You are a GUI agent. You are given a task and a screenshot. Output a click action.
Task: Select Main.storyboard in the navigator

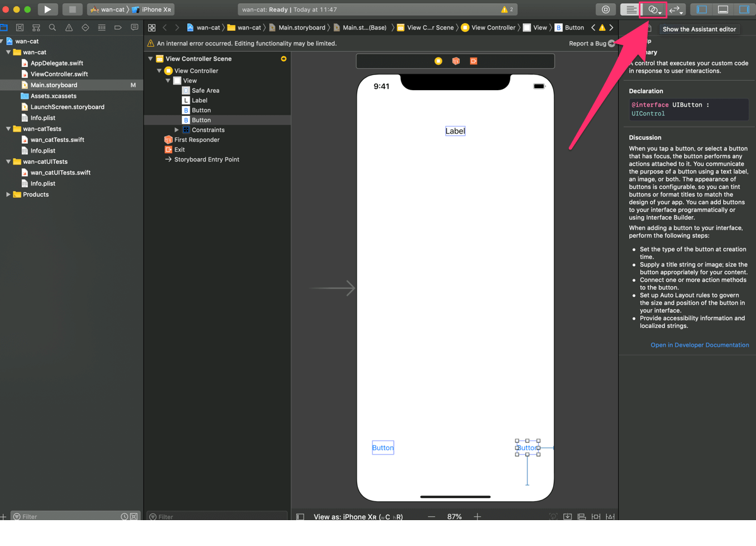(54, 85)
